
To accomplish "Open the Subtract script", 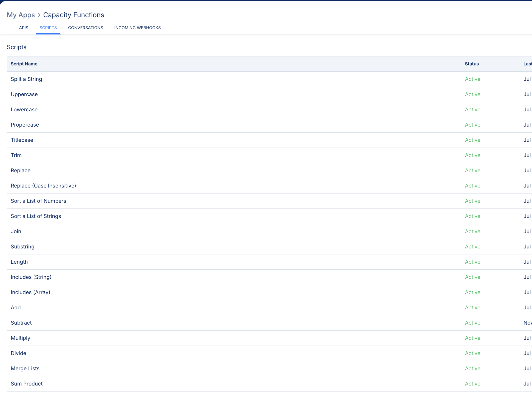I will (21, 323).
